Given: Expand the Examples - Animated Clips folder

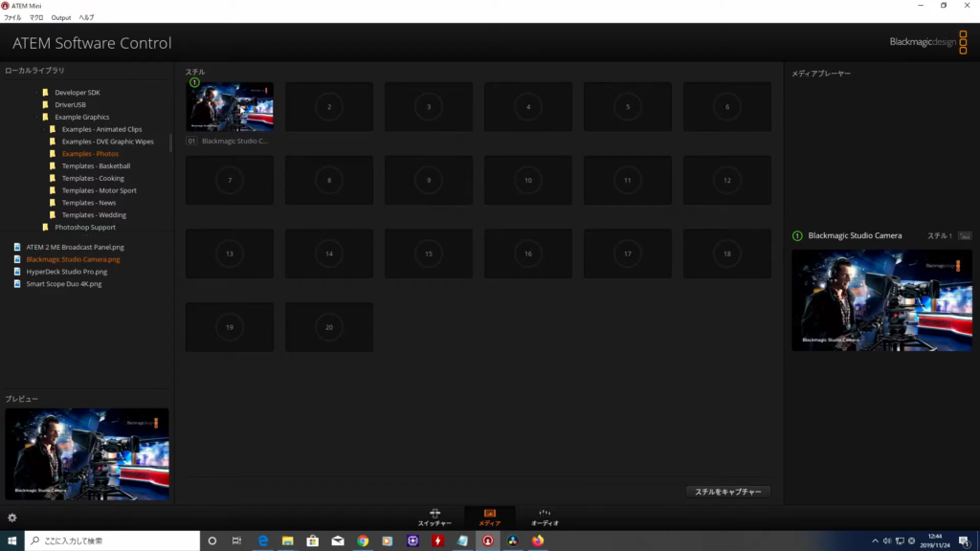Looking at the screenshot, I should coord(46,129).
